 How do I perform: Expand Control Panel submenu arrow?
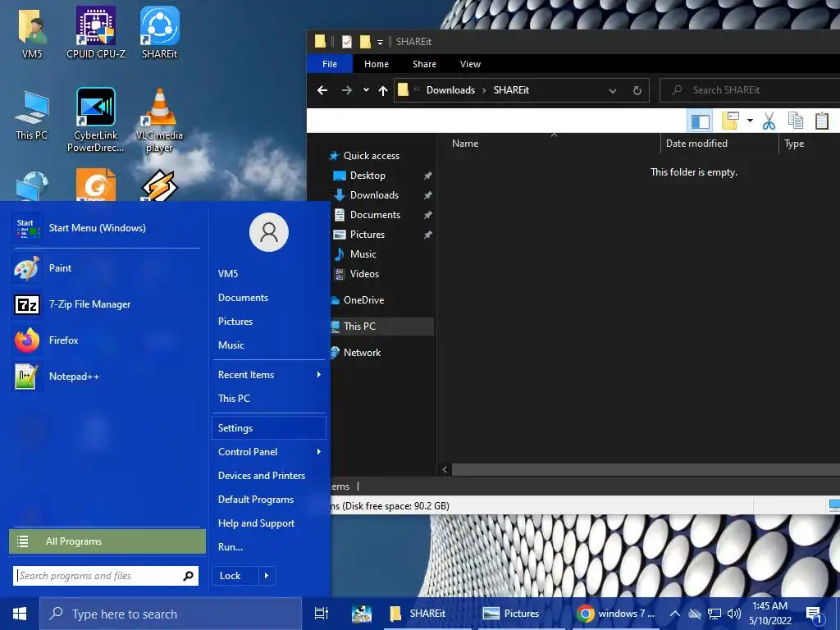[319, 452]
